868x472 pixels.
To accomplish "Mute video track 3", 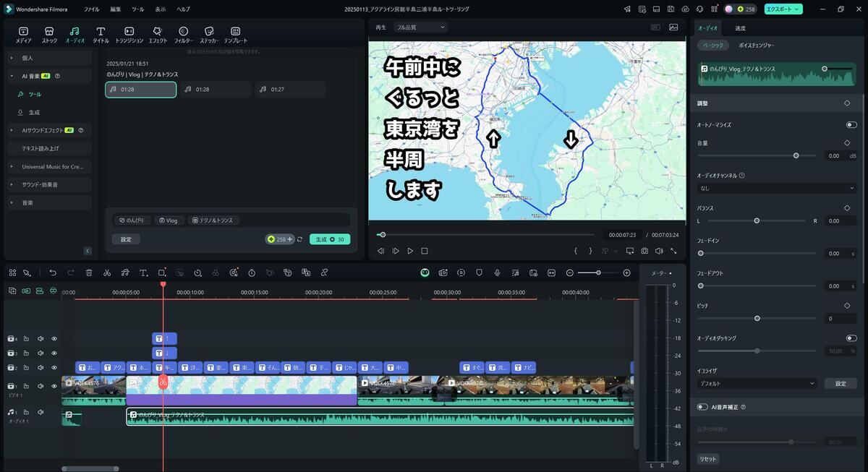I will [41, 353].
